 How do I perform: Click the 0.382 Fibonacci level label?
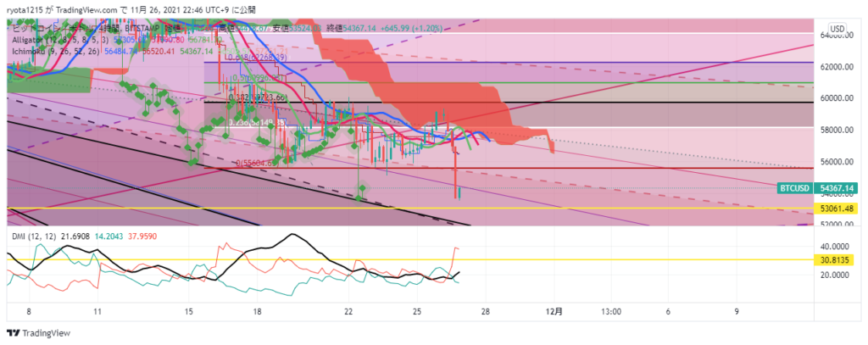(259, 98)
